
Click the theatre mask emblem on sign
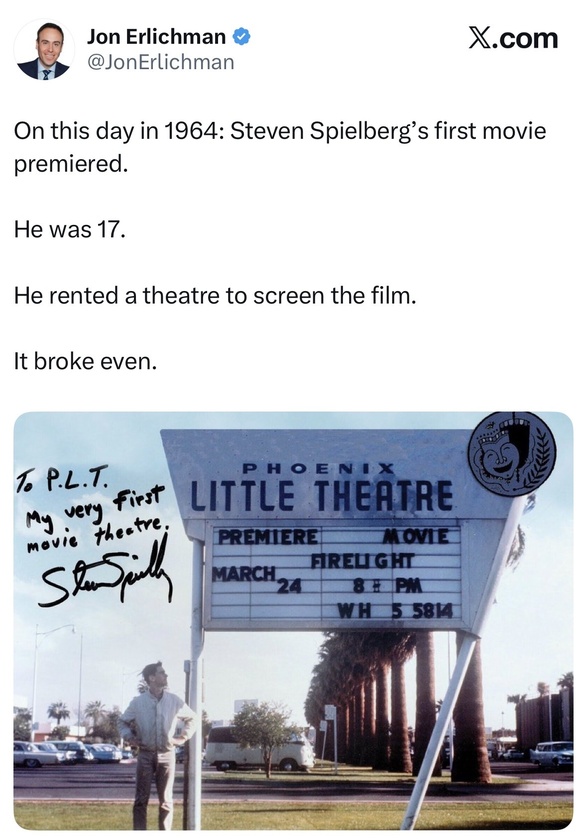(x=512, y=454)
